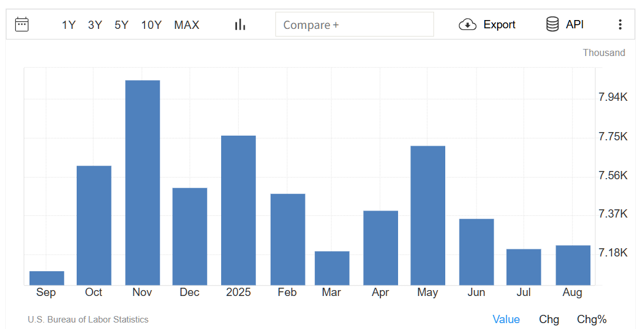This screenshot has height=329, width=644.
Task: Click the Export text button
Action: [x=499, y=25]
